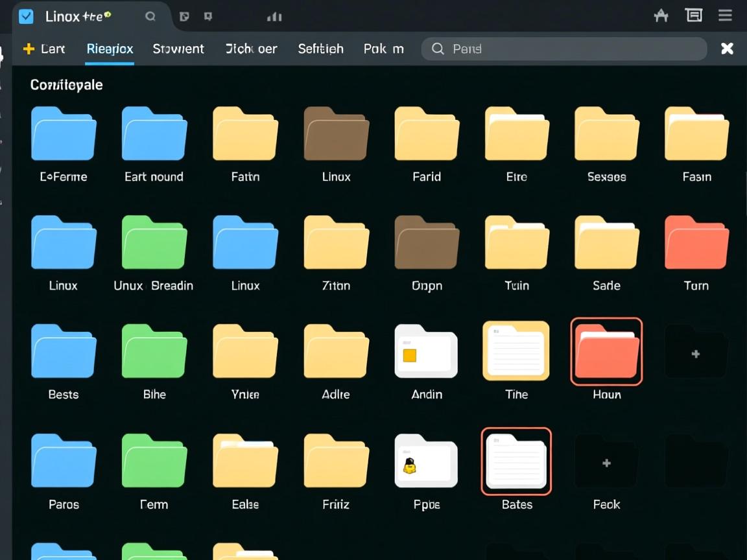Click the shield icon in the title bar
This screenshot has width=747, height=560.
[184, 16]
